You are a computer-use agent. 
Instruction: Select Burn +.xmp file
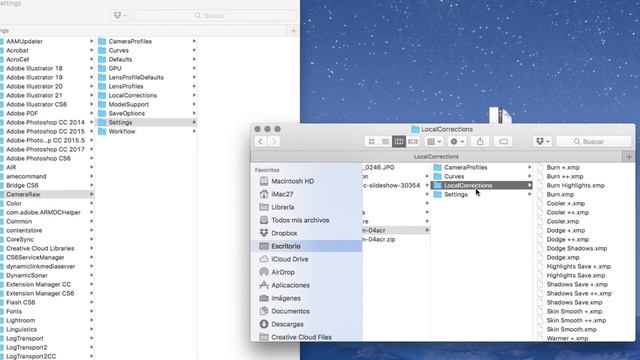coord(563,167)
